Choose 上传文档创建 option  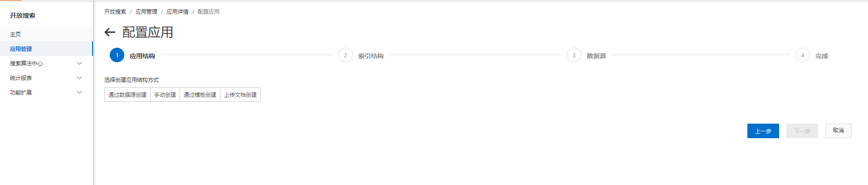240,95
